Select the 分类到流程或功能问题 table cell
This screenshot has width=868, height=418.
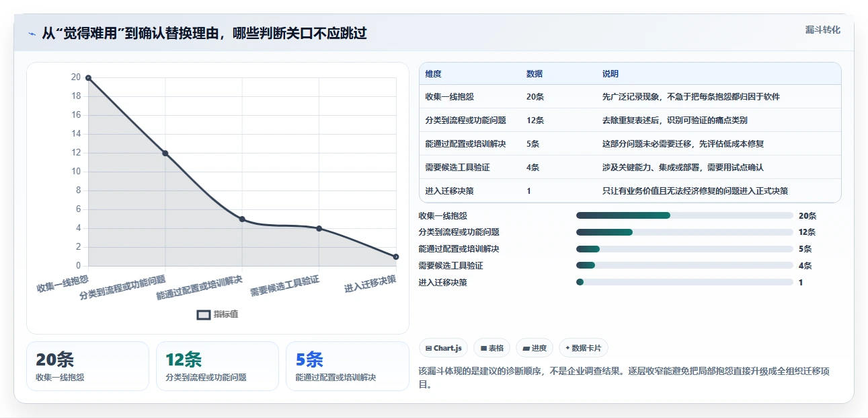point(466,120)
